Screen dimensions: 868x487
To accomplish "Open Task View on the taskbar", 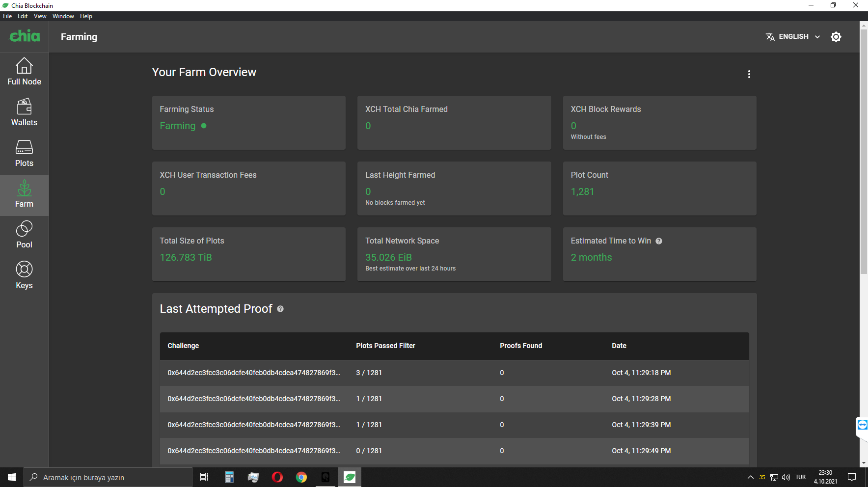I will [204, 477].
